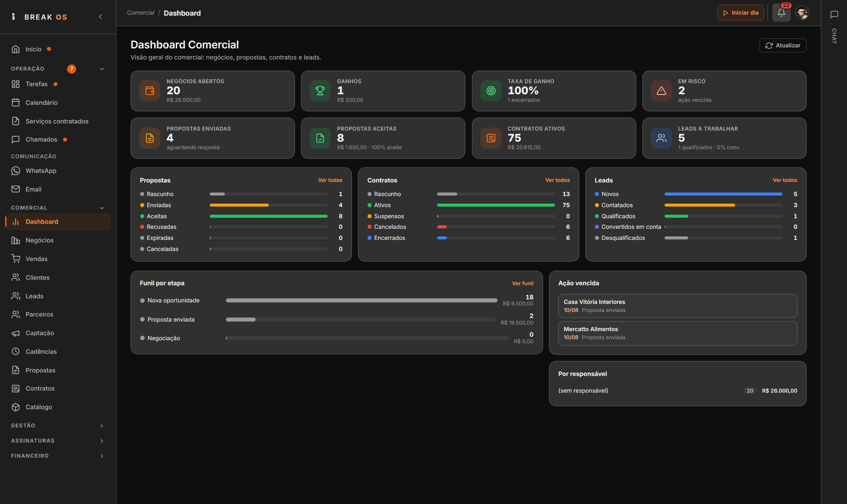The width and height of the screenshot is (847, 504).
Task: Click the Ativos green progress bar in the Contratos panel
Action: [x=496, y=205]
